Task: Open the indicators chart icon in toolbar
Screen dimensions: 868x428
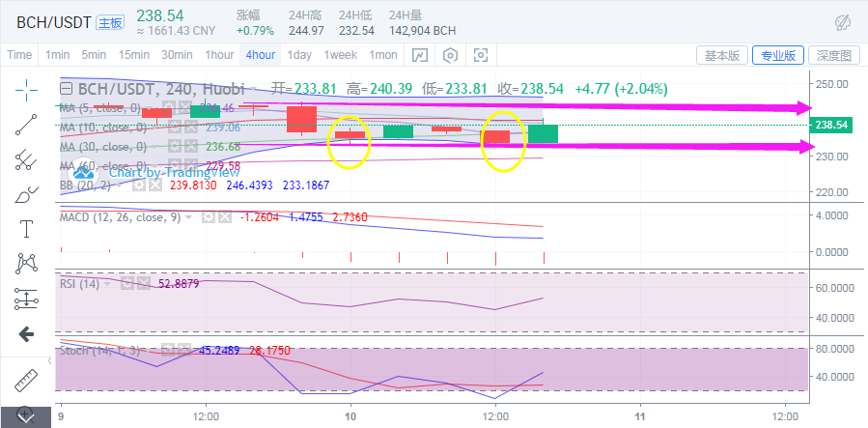Action: (x=420, y=55)
